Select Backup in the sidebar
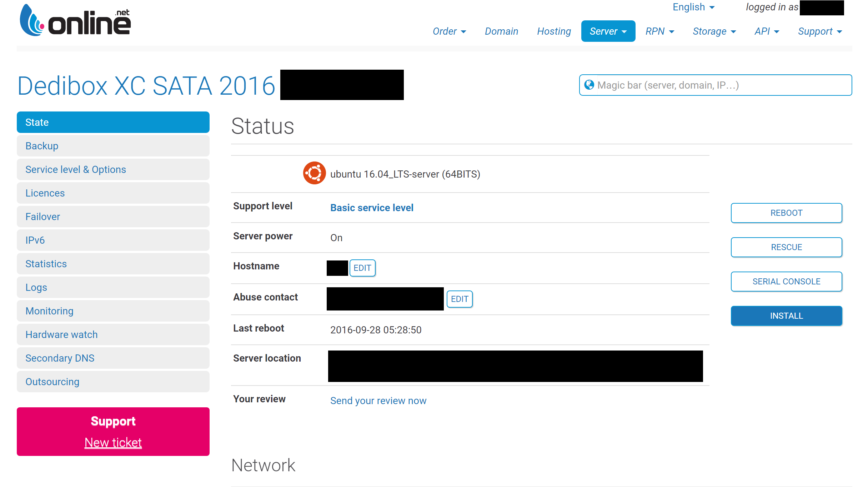This screenshot has height=487, width=868. coord(113,146)
